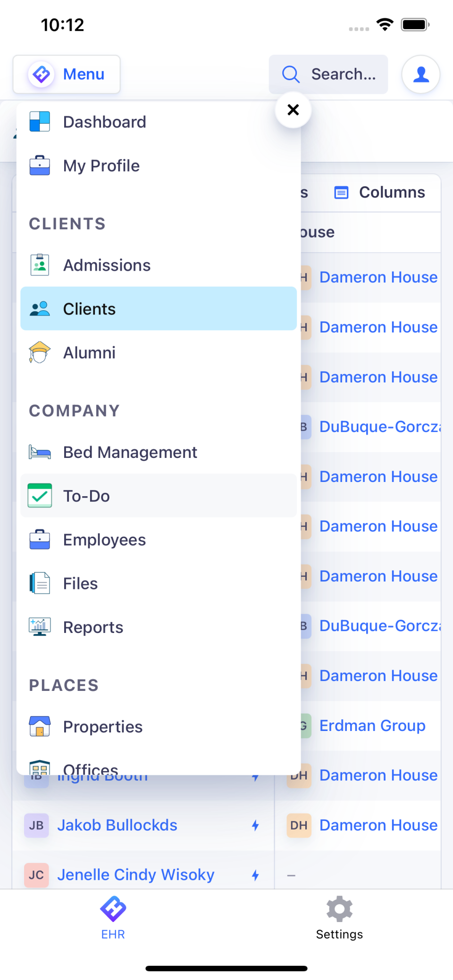The height and width of the screenshot is (980, 453).
Task: Tap the lightning bolt beside Jenelle Cindy Wisoky
Action: coord(255,875)
